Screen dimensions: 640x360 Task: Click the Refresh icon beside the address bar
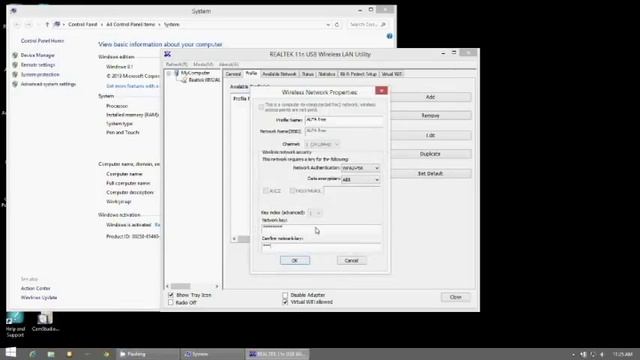coord(337,24)
